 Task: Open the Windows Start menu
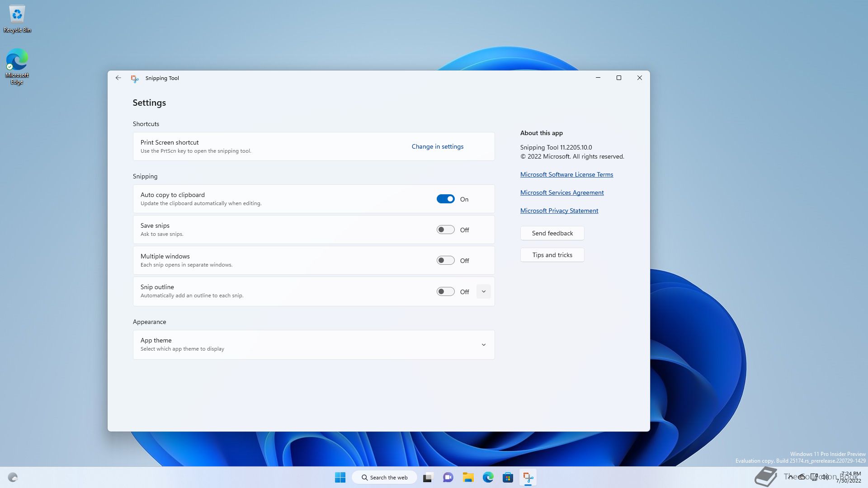click(x=340, y=477)
